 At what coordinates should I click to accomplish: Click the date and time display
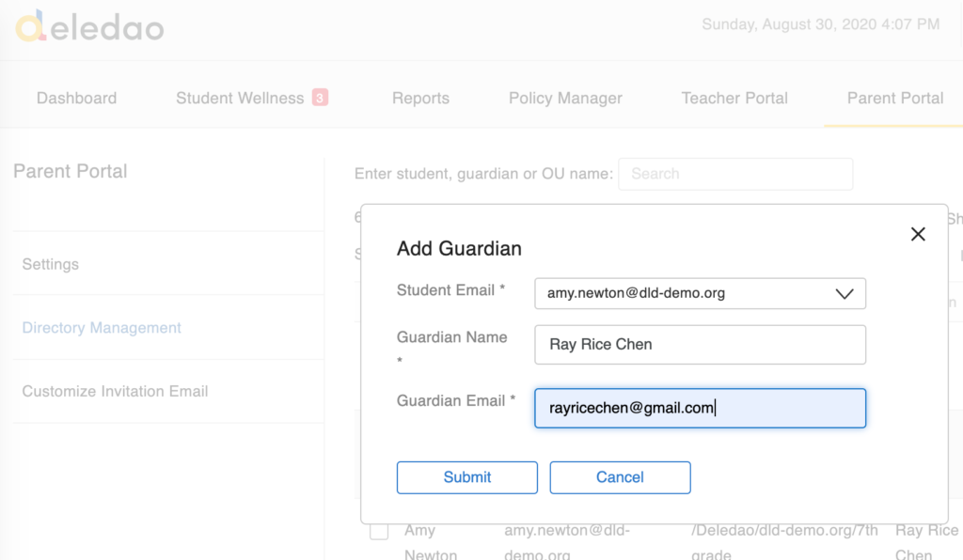(820, 24)
